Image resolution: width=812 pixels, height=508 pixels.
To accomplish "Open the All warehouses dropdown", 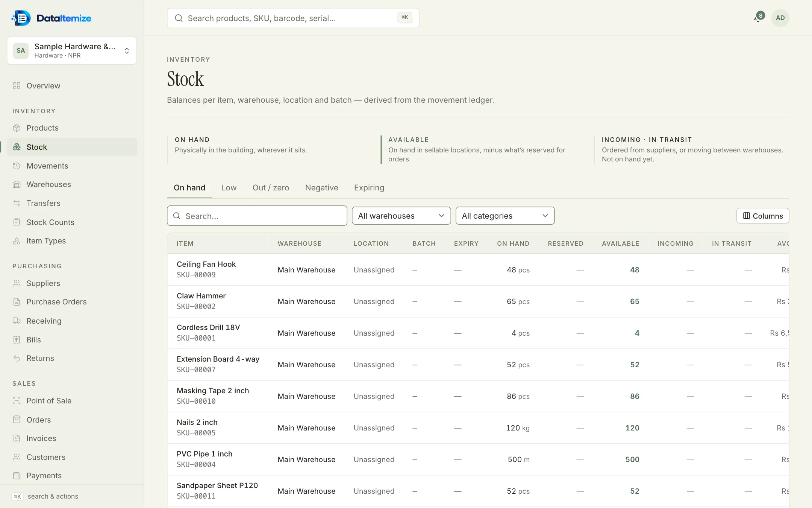I will tap(401, 216).
